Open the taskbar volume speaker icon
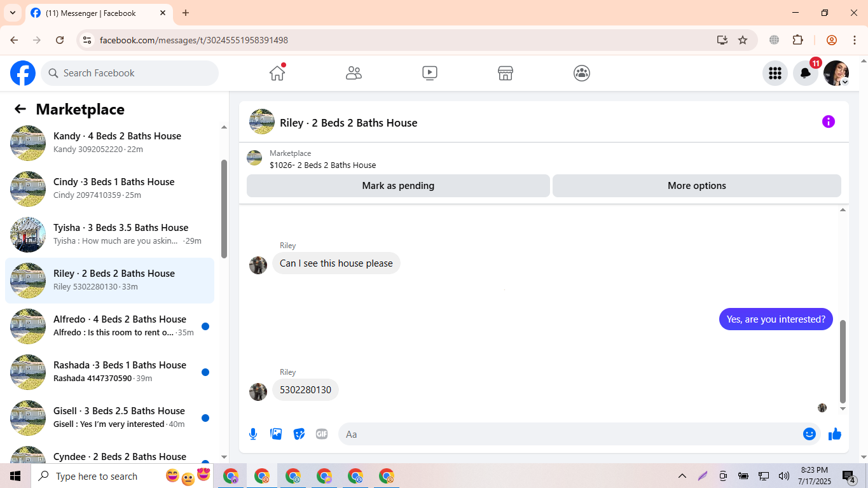The width and height of the screenshot is (868, 488). pos(783,476)
